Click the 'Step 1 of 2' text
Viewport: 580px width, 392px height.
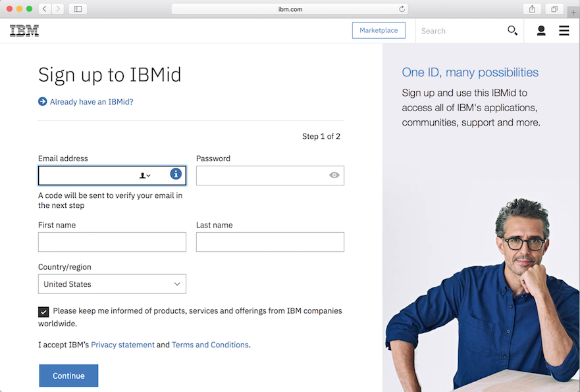pos(321,136)
